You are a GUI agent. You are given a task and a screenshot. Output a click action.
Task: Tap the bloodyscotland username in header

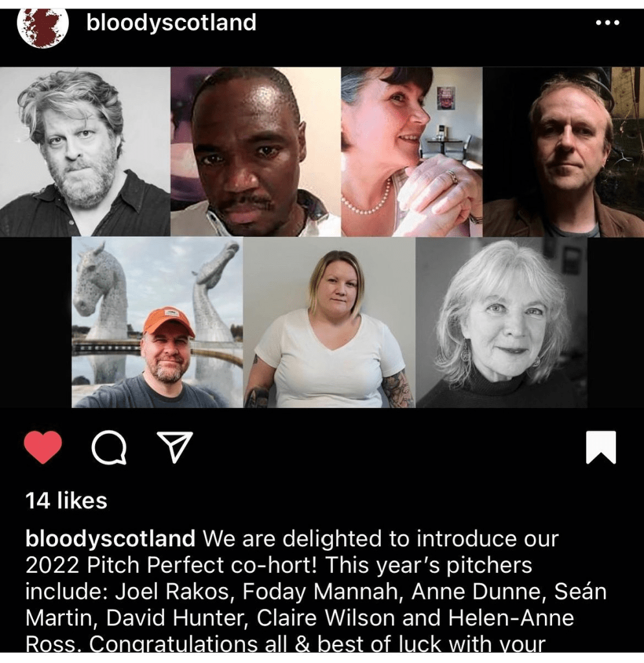tap(171, 23)
